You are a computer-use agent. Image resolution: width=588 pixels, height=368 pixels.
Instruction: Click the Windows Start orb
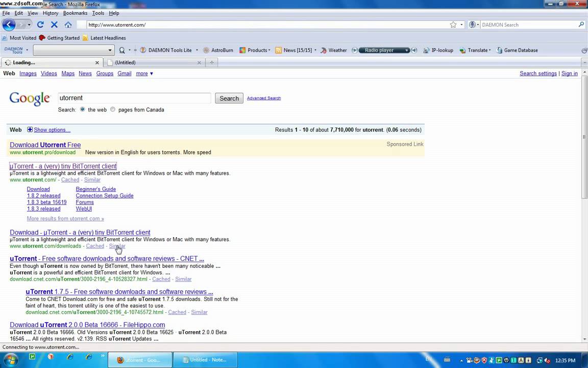[11, 360]
